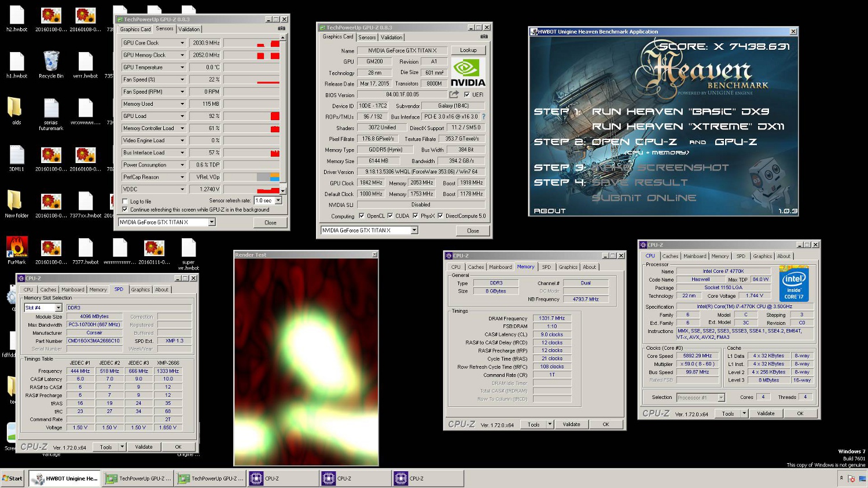Click the Intel Core i7 logo in CPU-Z
This screenshot has height=488, width=868.
[794, 284]
